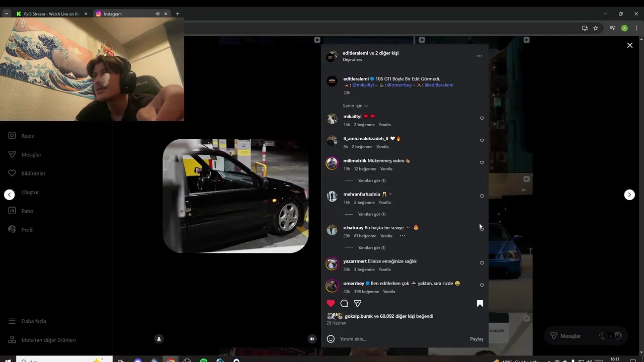Open gokalp.burak profile from likes line

click(359, 316)
